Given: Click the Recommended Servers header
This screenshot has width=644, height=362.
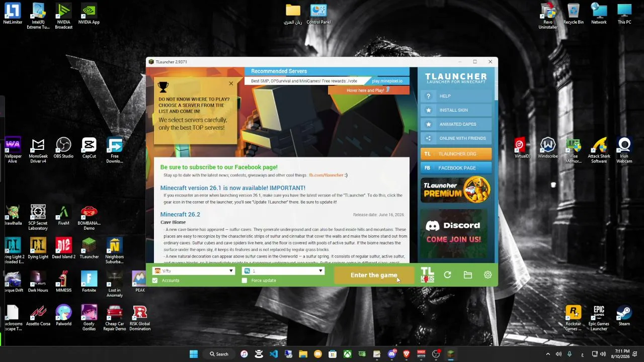Looking at the screenshot, I should coord(279,71).
